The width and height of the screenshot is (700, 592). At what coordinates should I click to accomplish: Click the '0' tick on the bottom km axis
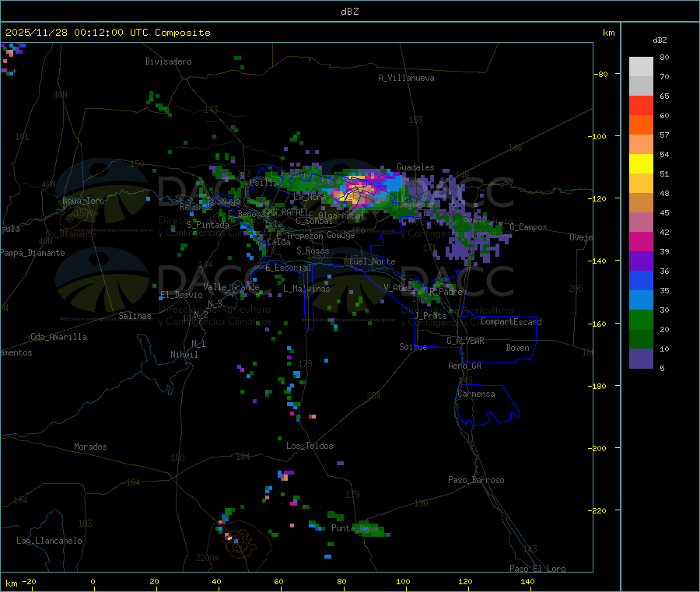pos(93,581)
